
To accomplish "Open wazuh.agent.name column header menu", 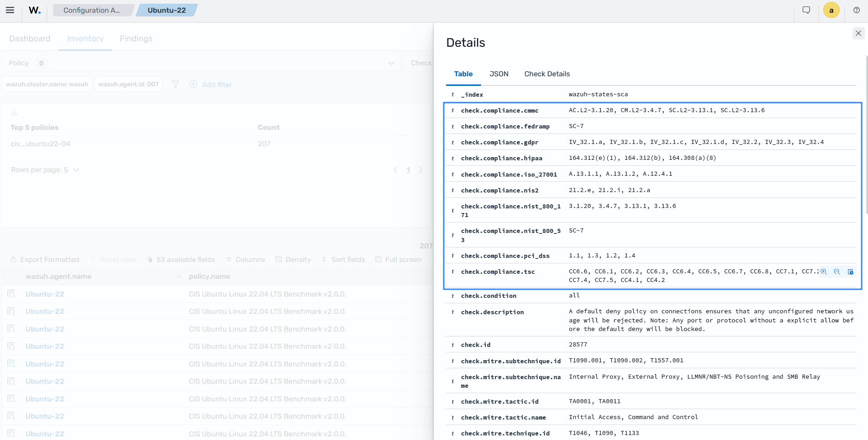I will tap(179, 277).
